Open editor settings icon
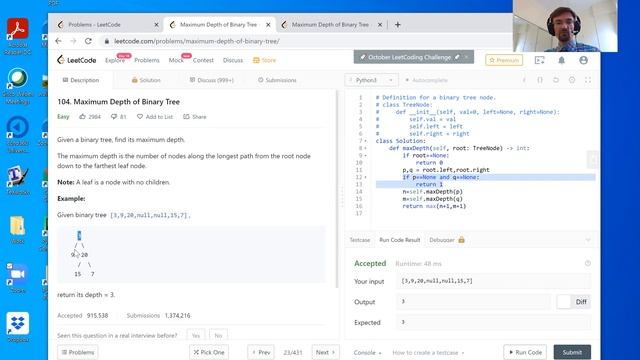The width and height of the screenshot is (640, 360). coord(572,80)
